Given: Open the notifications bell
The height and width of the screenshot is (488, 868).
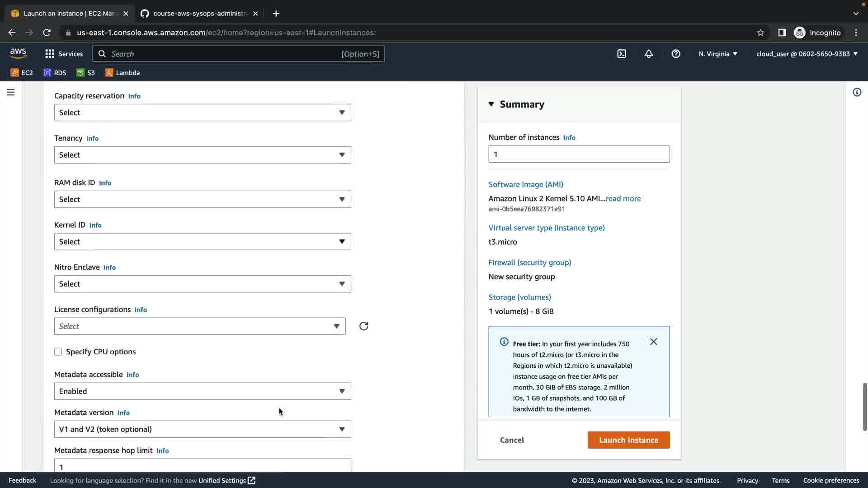Looking at the screenshot, I should click(648, 54).
